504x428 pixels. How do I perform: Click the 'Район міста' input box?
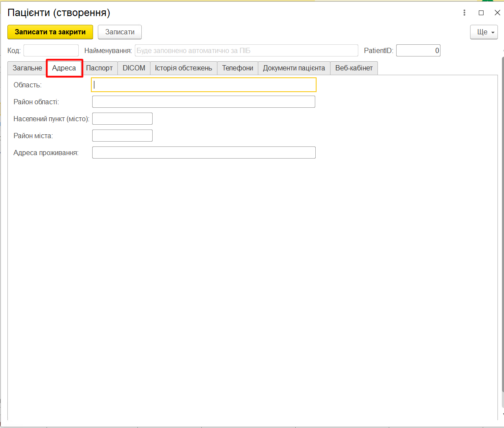pos(122,136)
